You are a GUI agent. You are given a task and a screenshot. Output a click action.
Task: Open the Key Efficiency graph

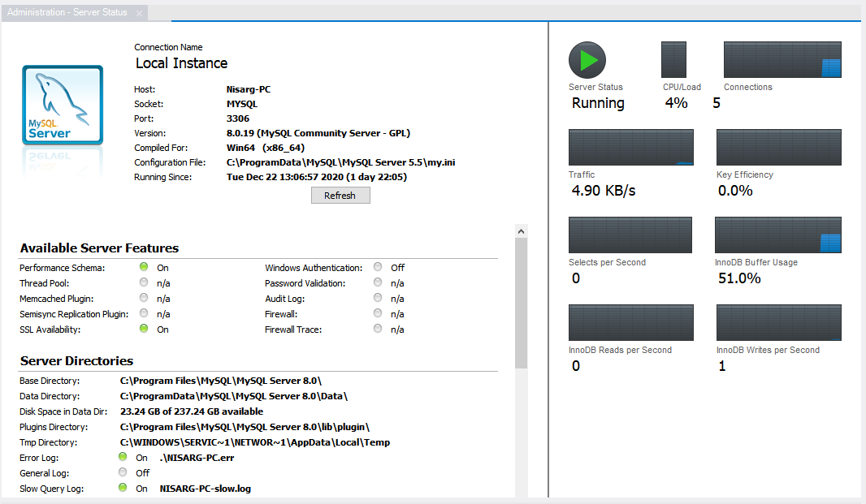coord(777,147)
